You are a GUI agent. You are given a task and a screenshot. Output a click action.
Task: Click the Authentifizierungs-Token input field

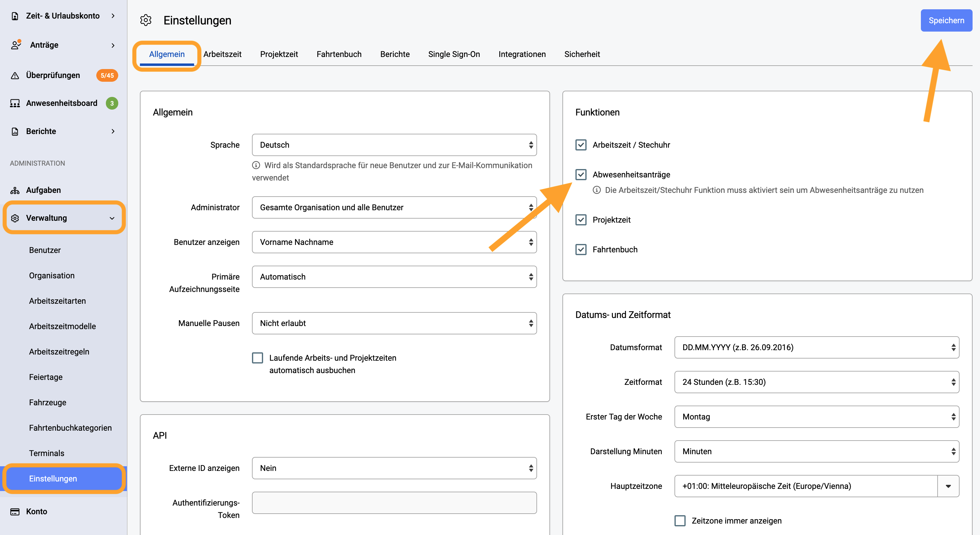[x=394, y=503]
